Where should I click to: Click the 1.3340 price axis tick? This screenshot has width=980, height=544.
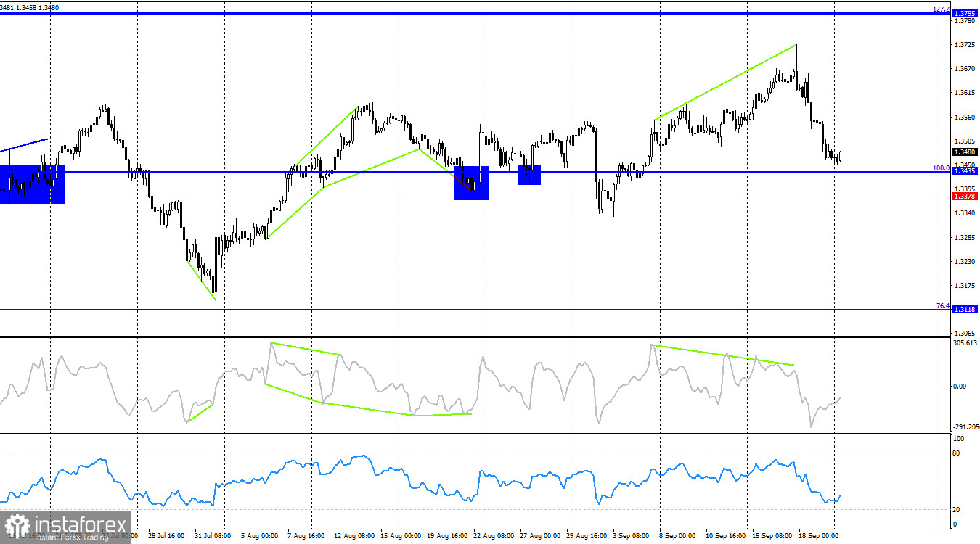point(965,213)
